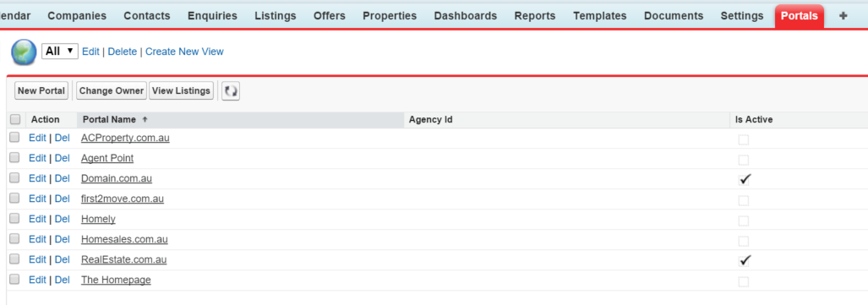The width and height of the screenshot is (868, 305).
Task: Click the globe Portals icon
Action: [x=24, y=52]
